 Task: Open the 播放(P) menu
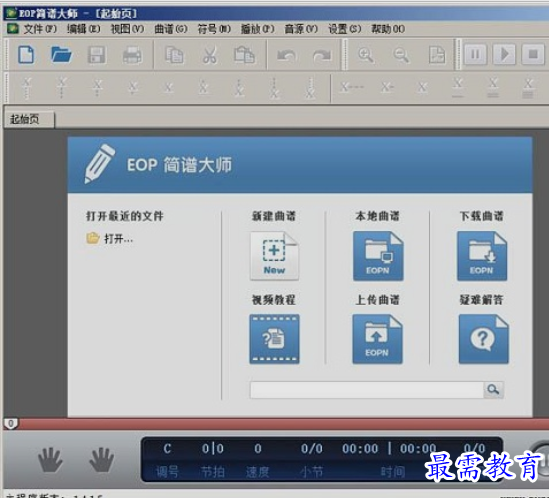(258, 29)
